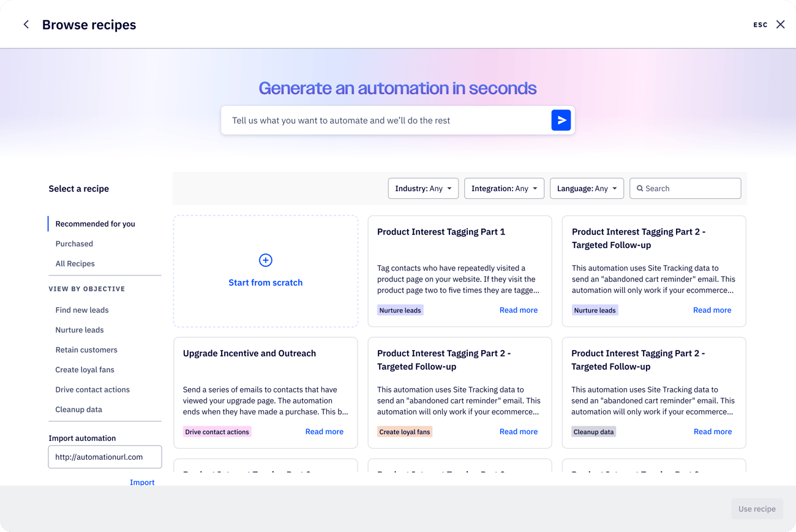The height and width of the screenshot is (532, 796).
Task: Switch to All Recipes
Action: [75, 263]
